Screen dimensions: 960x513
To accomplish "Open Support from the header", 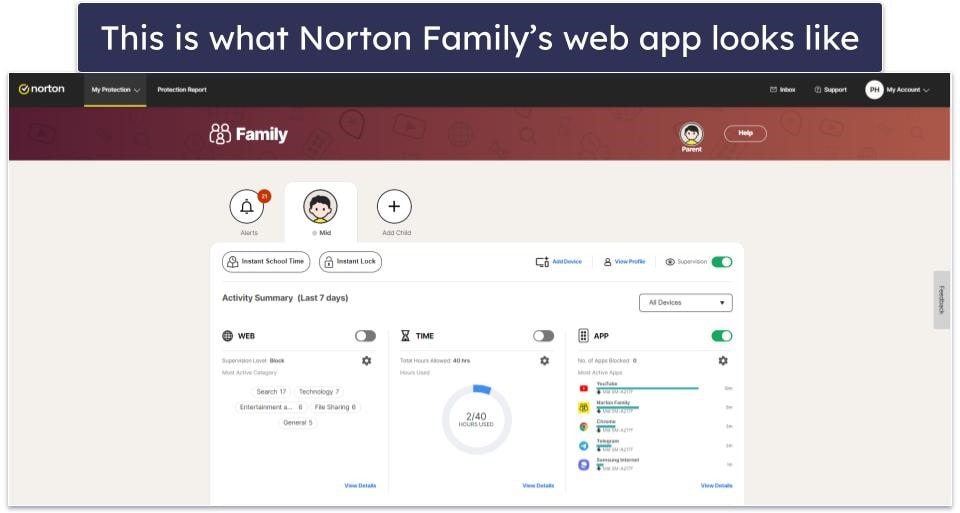I will [x=831, y=90].
